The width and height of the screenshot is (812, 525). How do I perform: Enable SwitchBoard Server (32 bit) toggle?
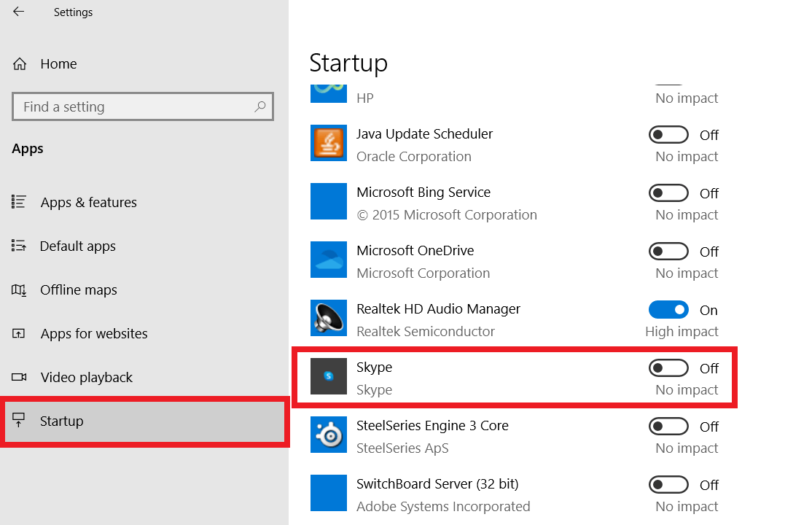coord(668,485)
